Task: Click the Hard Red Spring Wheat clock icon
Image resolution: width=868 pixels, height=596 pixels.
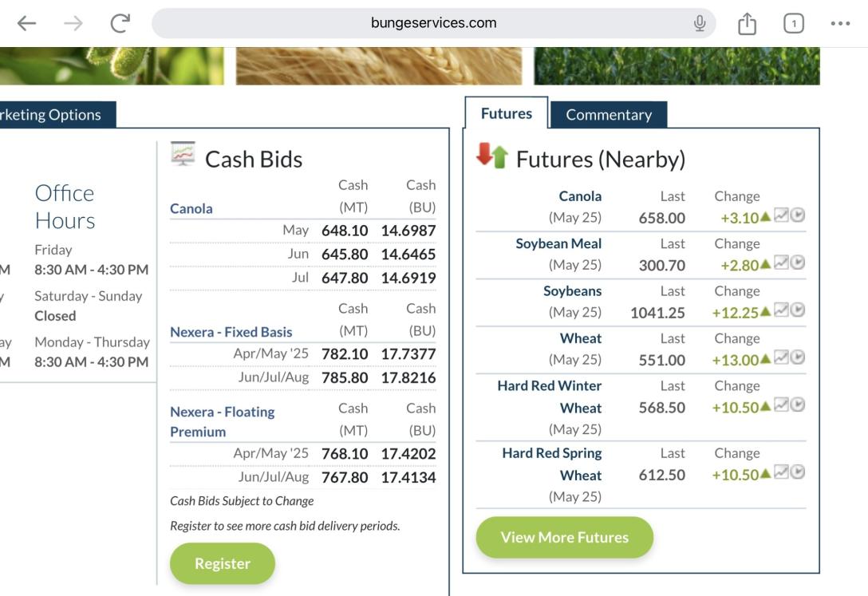Action: tap(797, 472)
